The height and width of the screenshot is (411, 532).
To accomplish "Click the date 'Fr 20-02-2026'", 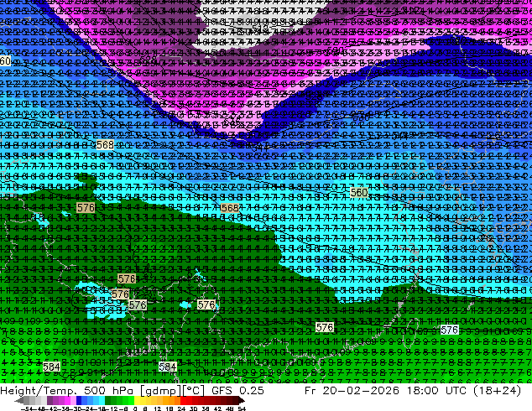I will [352, 391].
